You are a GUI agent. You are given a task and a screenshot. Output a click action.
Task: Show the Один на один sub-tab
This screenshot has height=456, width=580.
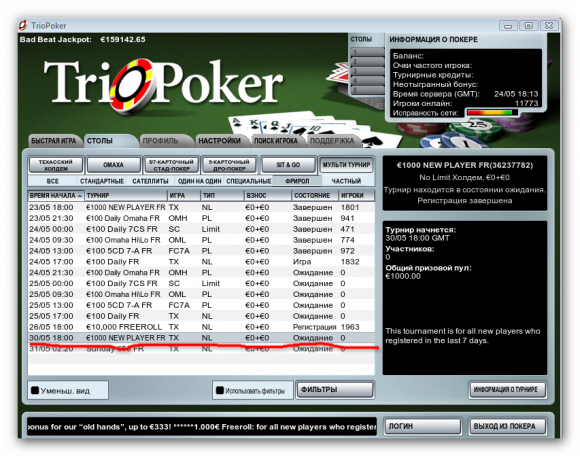(x=199, y=181)
